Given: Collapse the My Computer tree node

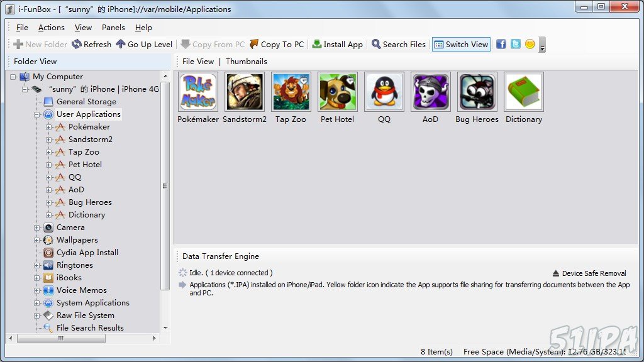Looking at the screenshot, I should click(13, 77).
